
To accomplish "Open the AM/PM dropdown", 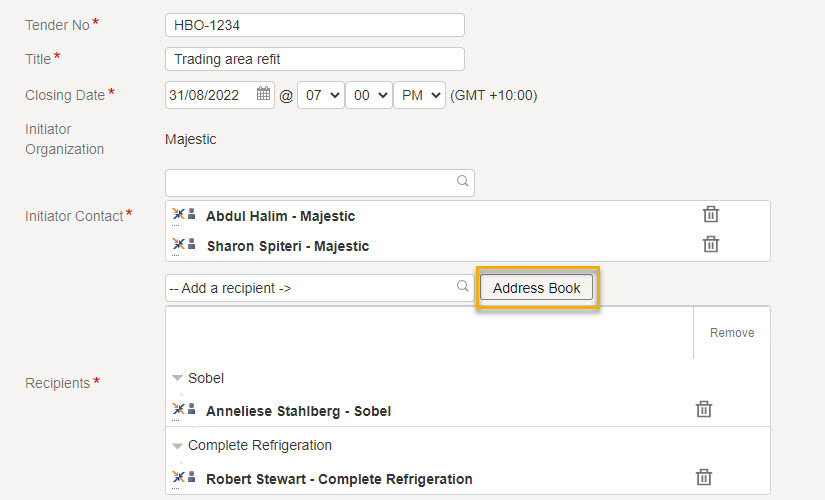I will [419, 96].
